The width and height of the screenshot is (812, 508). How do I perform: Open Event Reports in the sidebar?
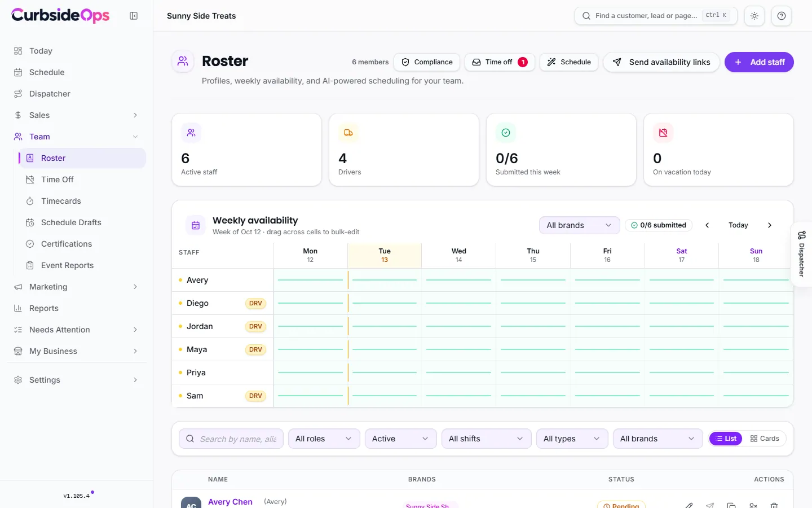pyautogui.click(x=83, y=265)
